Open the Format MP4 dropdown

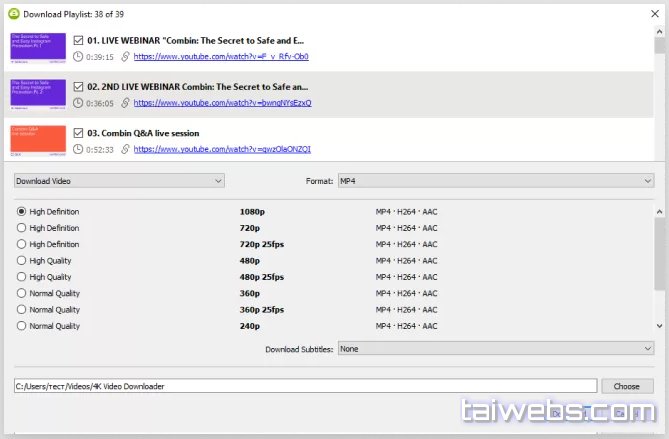[494, 181]
